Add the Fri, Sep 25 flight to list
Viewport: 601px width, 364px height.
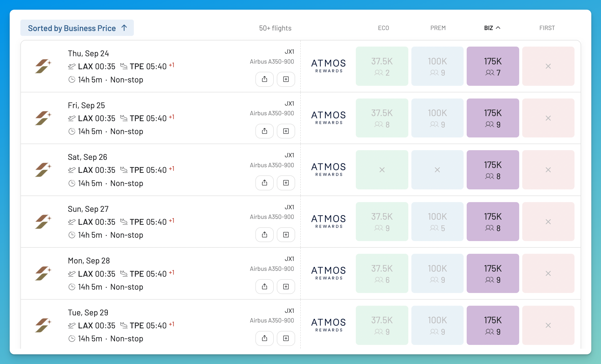286,131
